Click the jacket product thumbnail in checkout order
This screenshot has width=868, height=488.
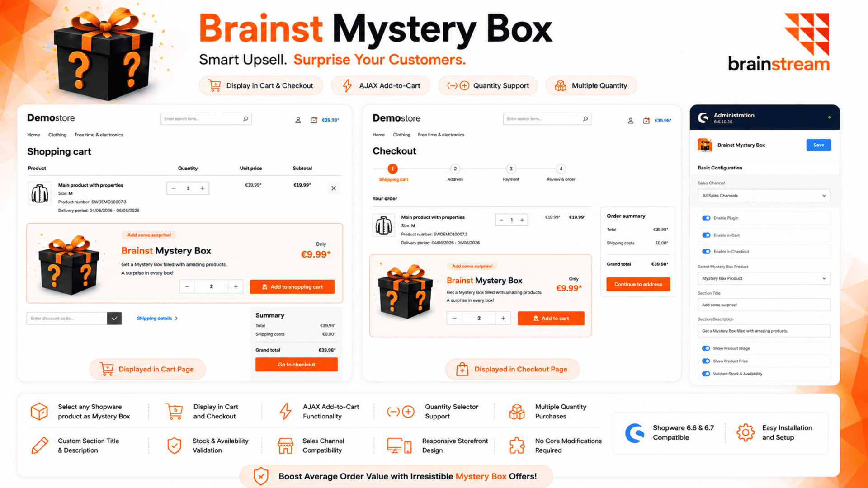[x=384, y=225]
